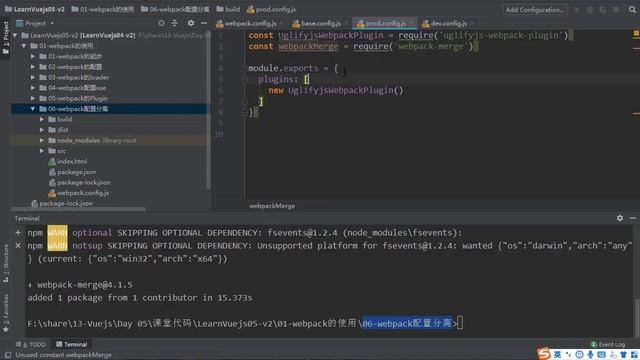Expand the 03-webpack的loader folder
This screenshot has height=360, width=640.
[x=33, y=77]
